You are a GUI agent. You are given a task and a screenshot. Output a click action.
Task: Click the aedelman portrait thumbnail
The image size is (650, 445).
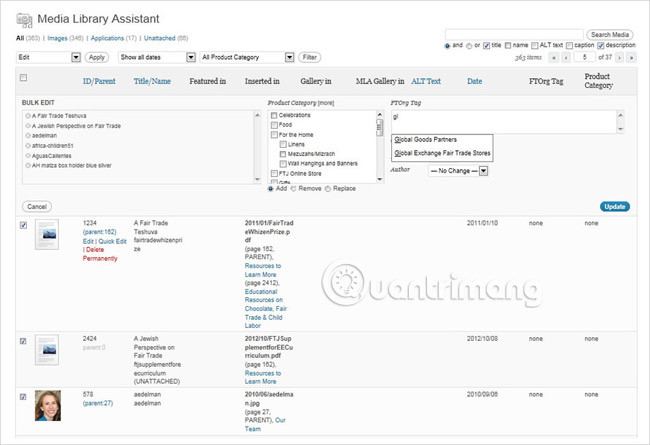(47, 408)
